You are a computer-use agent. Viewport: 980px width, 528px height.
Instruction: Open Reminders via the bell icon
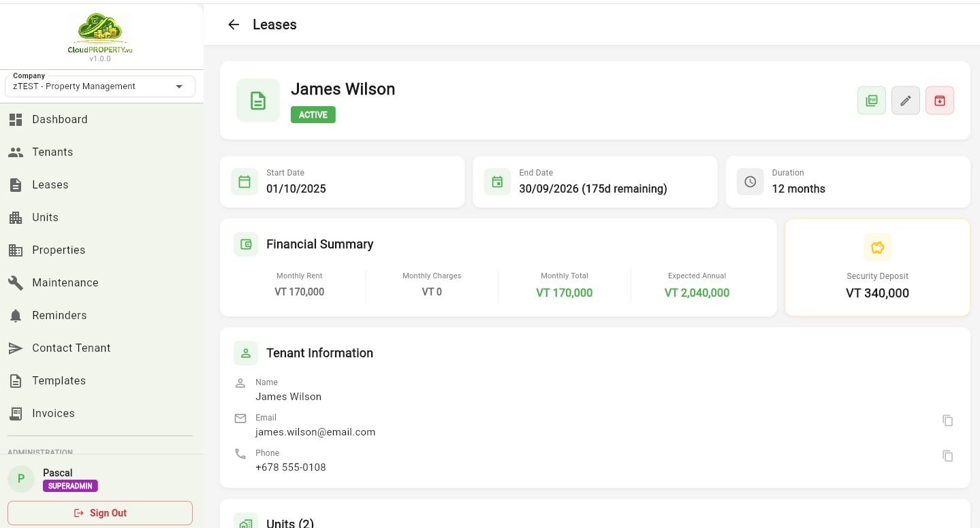pyautogui.click(x=16, y=315)
